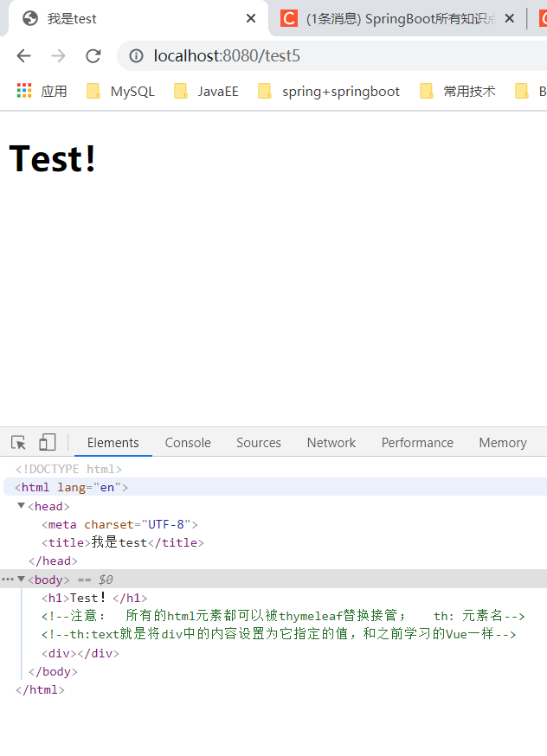The image size is (547, 756).
Task: Switch to the Elements tab in DevTools
Action: [113, 443]
